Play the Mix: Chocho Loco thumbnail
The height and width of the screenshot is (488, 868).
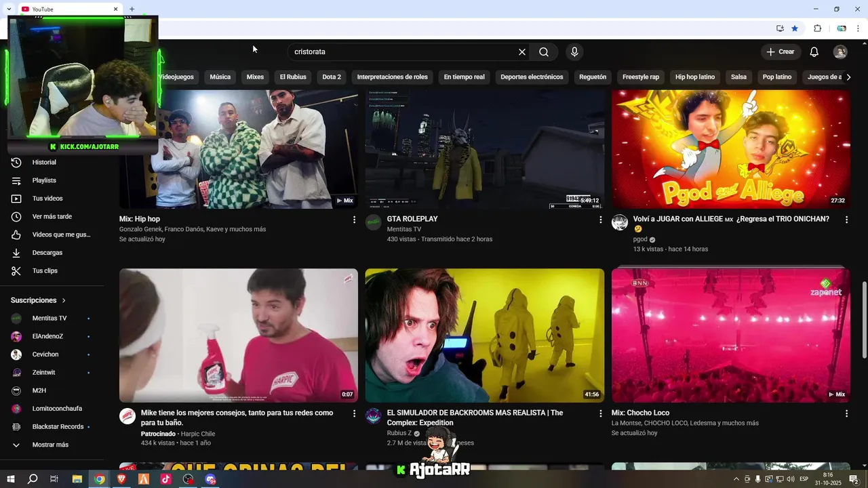pos(731,335)
